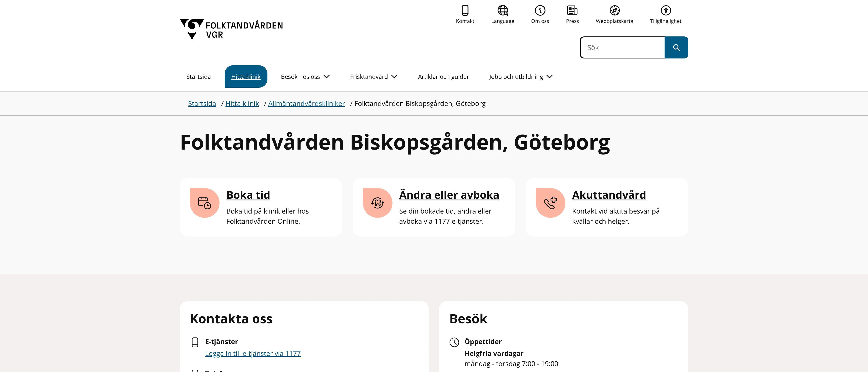Click the E-tjänster phone icon
This screenshot has height=372, width=868.
tap(195, 342)
